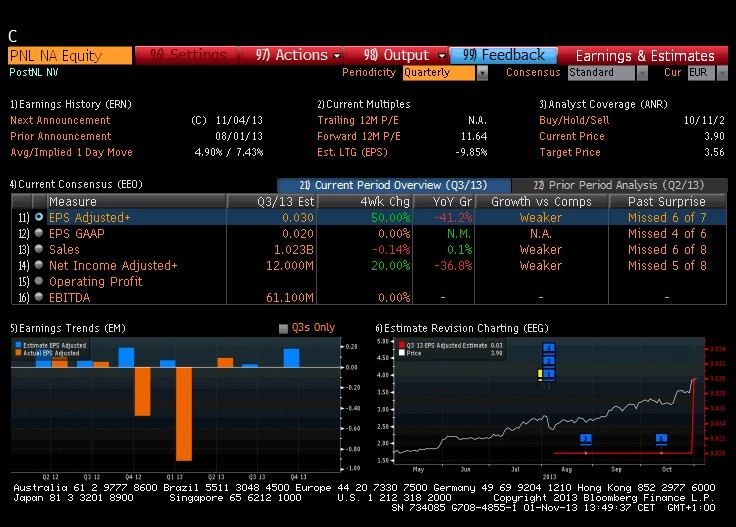Select the EPS Adjusted+ radio button

click(x=39, y=217)
